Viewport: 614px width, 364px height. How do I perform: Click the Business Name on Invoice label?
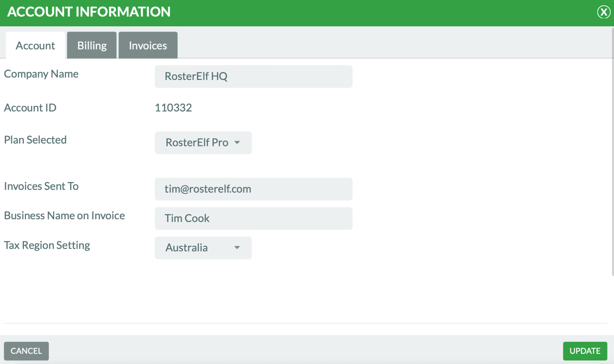pos(64,215)
